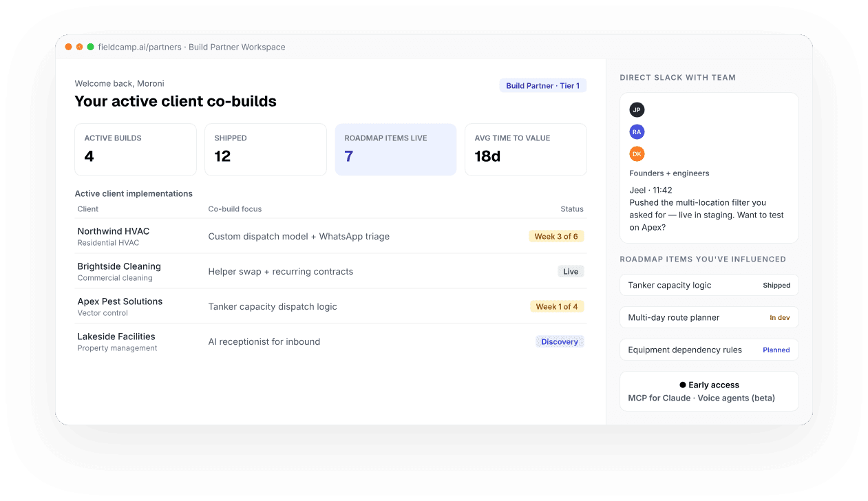Open the Multi-day route planner item

[x=709, y=318]
